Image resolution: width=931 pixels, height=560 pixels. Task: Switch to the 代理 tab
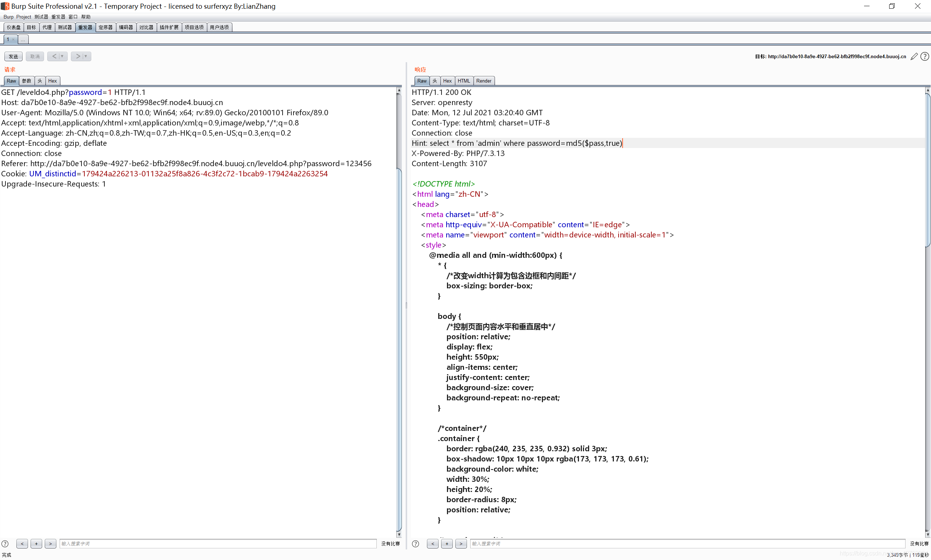pos(47,27)
